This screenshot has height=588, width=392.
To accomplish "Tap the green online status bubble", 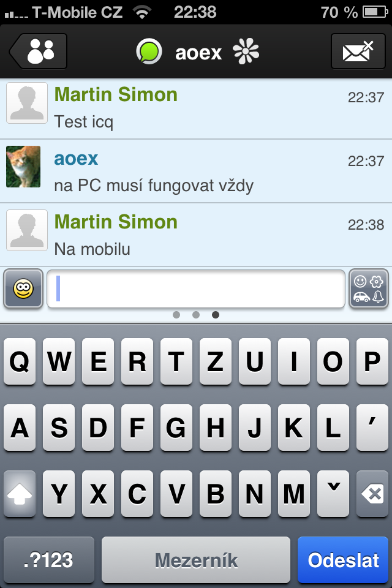I will point(149,51).
